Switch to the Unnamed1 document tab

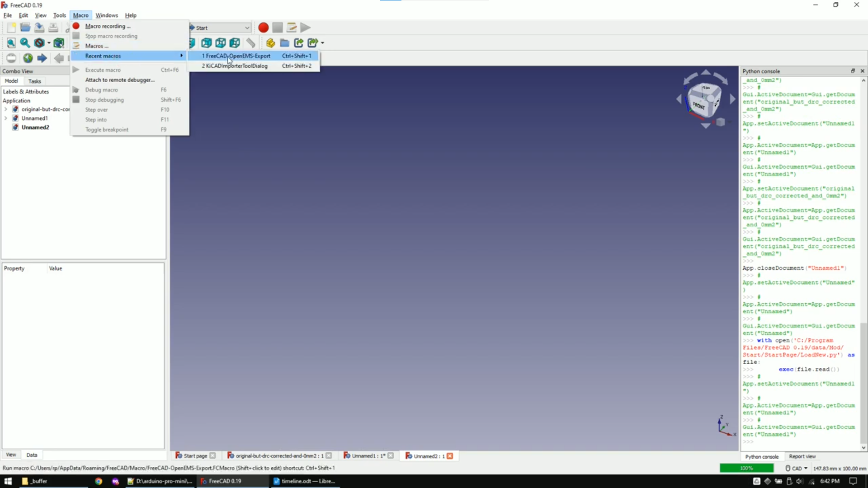pyautogui.click(x=368, y=456)
